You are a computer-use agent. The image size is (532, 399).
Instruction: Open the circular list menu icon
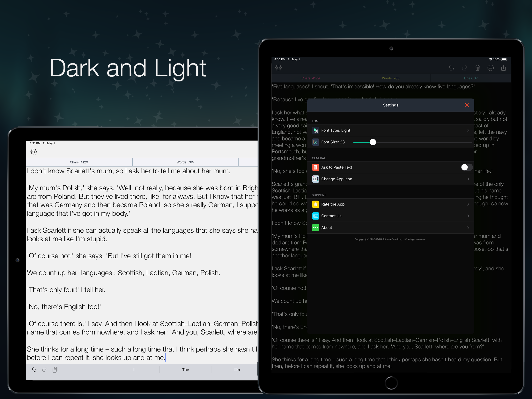[x=490, y=68]
